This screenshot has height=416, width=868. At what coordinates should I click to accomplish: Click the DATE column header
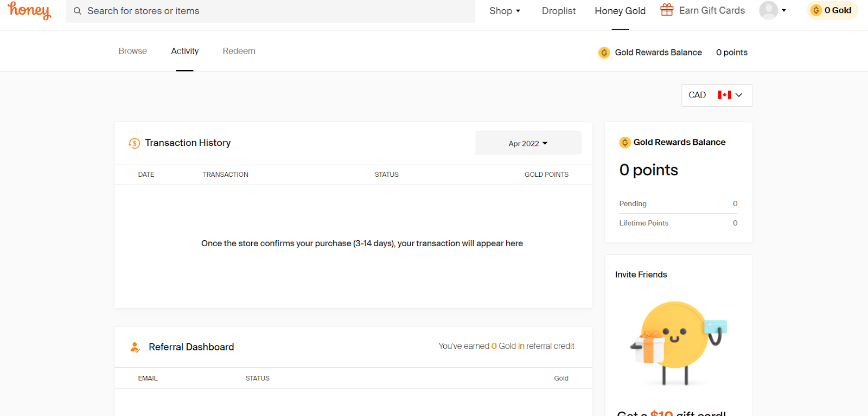(x=146, y=175)
